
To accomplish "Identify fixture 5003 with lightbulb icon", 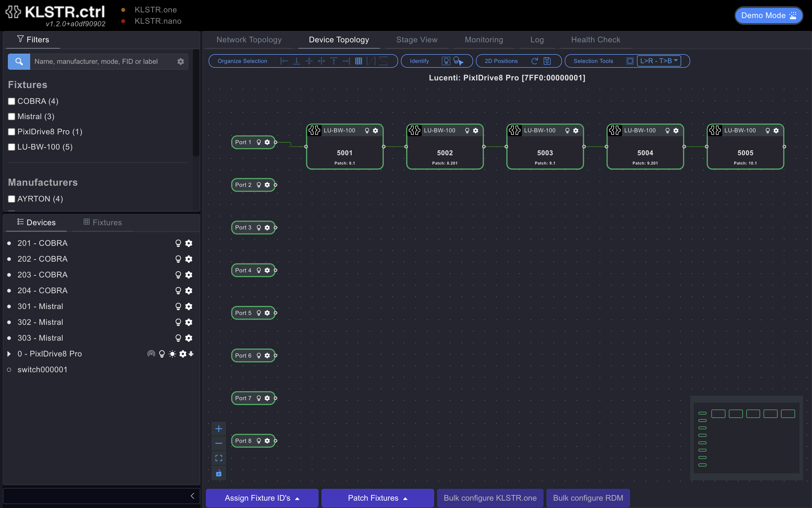I will pos(567,130).
